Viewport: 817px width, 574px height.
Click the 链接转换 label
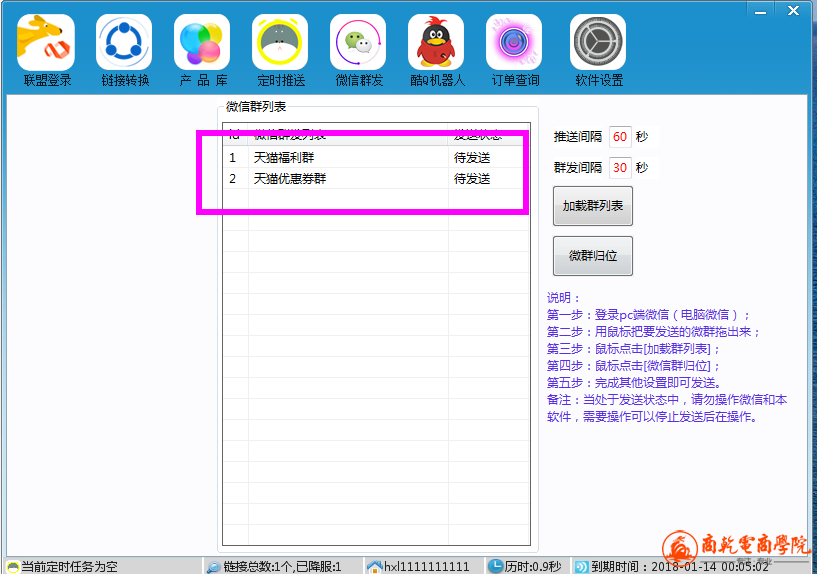coord(126,80)
